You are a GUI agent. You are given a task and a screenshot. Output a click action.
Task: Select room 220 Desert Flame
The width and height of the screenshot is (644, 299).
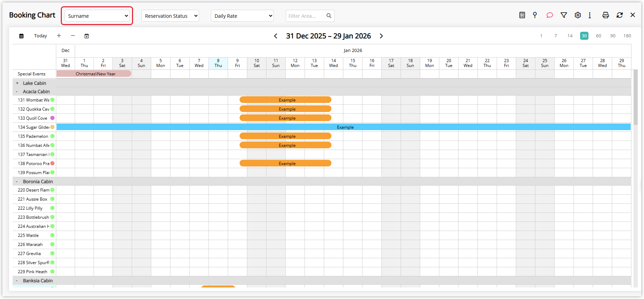coord(34,190)
